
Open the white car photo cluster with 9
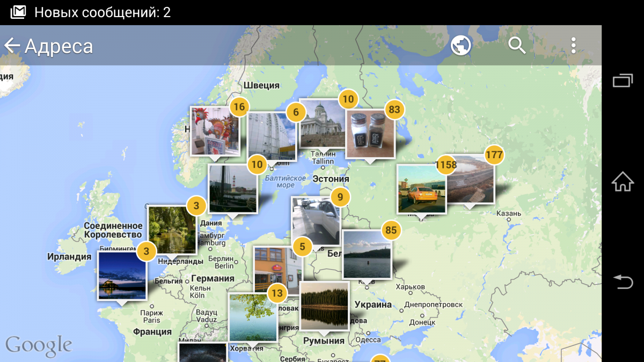click(316, 221)
